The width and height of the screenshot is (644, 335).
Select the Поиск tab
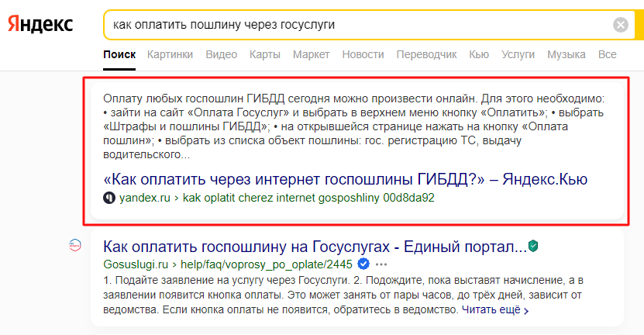119,54
